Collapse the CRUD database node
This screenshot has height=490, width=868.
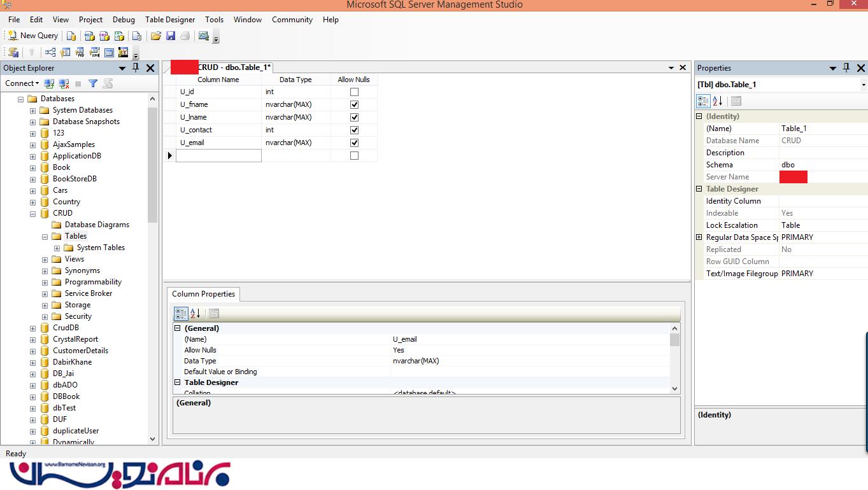[x=32, y=214]
